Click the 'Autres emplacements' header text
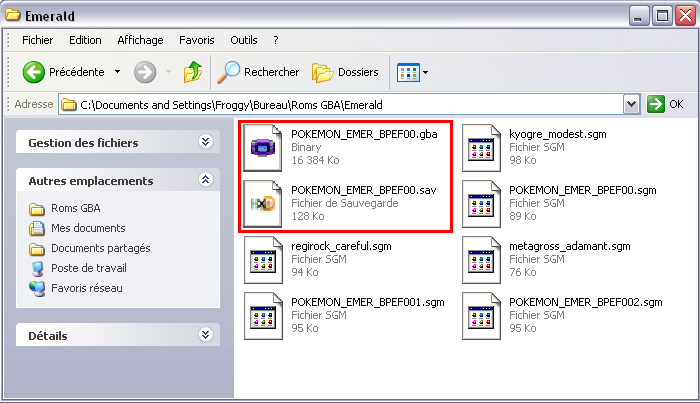This screenshot has height=403, width=700. point(91,181)
